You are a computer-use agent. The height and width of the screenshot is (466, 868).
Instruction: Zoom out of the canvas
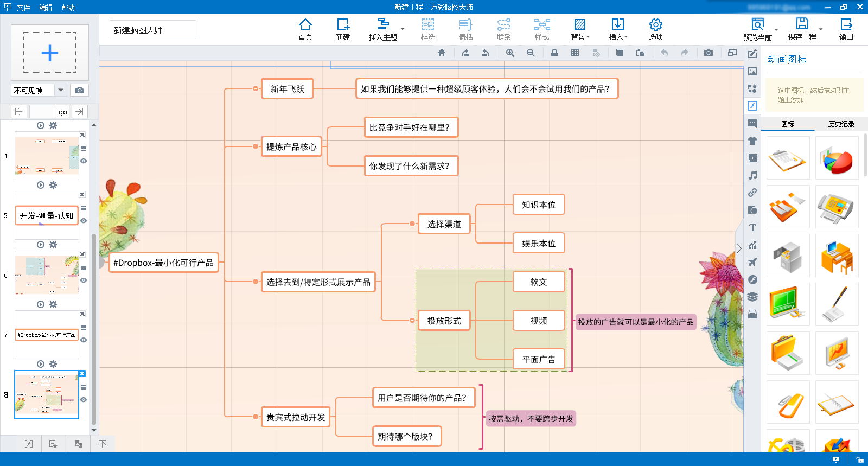531,53
